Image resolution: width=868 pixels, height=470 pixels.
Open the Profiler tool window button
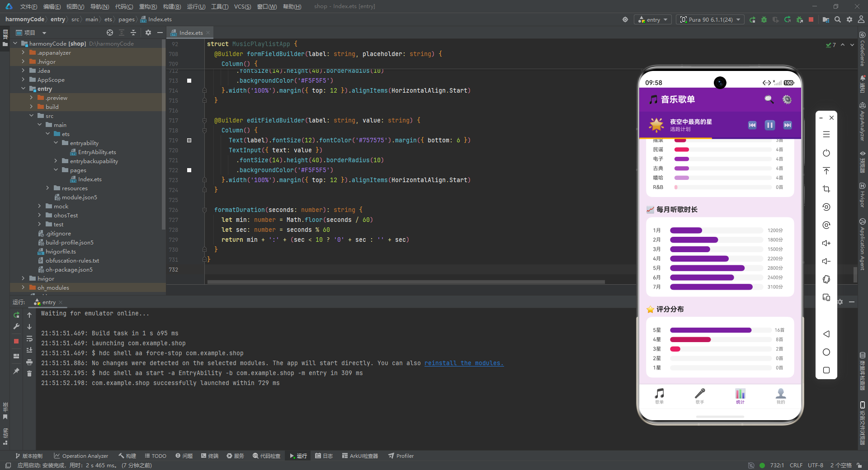401,456
